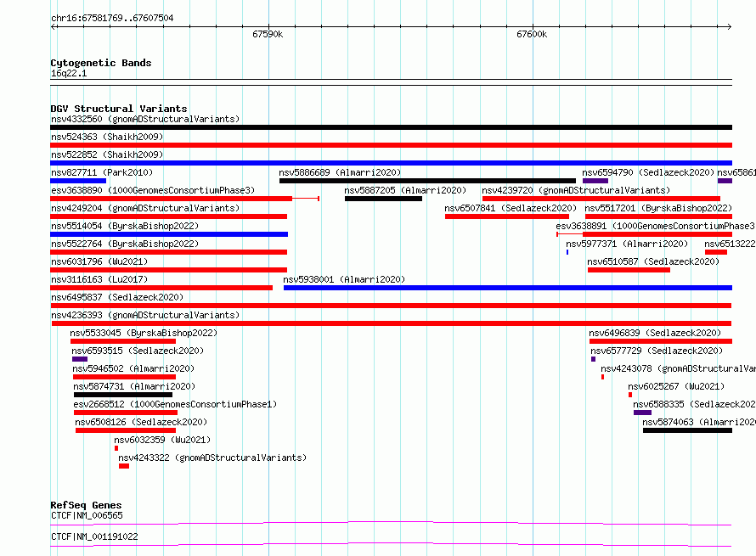Click the nsv827711 (Park2010) label
Image resolution: width=756 pixels, height=556 pixels.
click(102, 172)
